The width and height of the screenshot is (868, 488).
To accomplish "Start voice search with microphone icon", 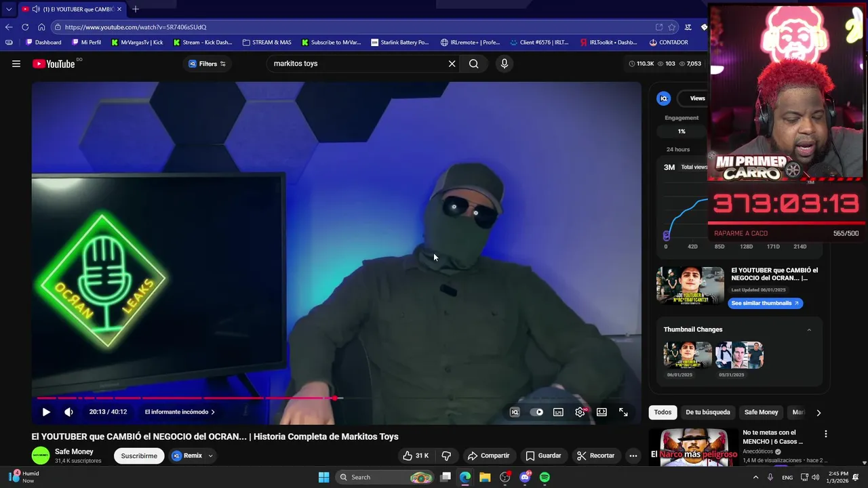I will [x=504, y=64].
